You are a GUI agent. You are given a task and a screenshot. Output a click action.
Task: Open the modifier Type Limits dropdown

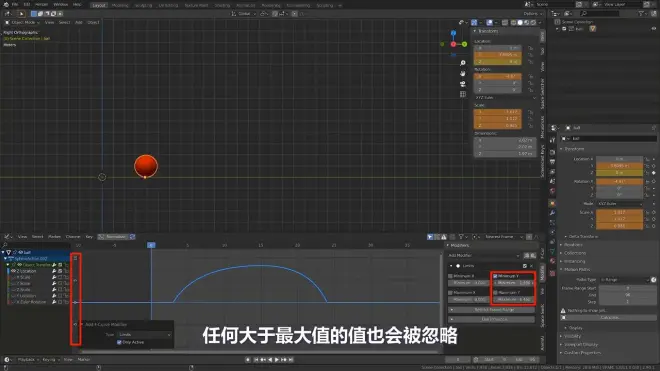(x=144, y=334)
